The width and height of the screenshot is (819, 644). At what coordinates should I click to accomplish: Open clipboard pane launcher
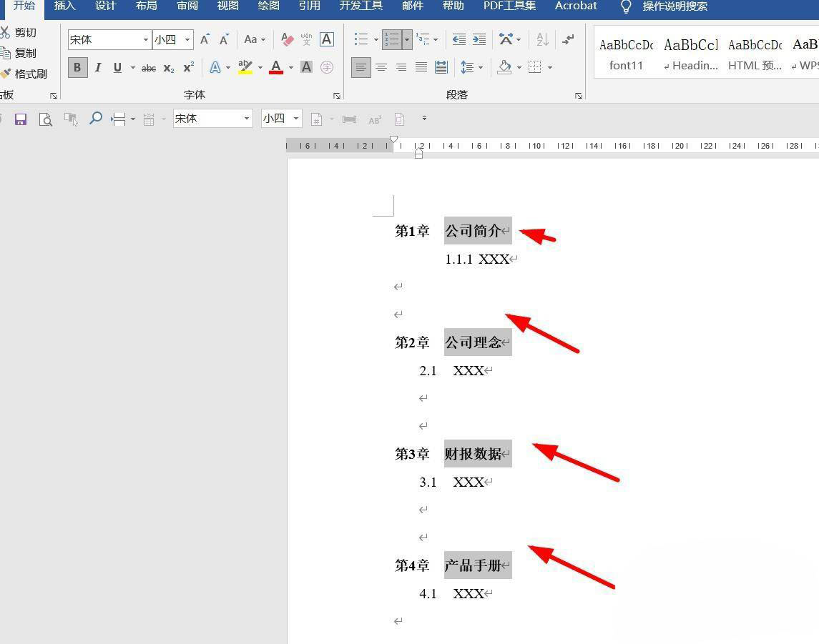point(53,96)
